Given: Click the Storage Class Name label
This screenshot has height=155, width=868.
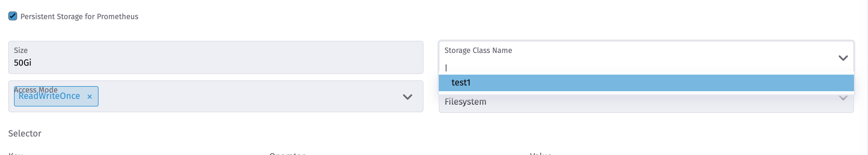Looking at the screenshot, I should pyautogui.click(x=478, y=50).
